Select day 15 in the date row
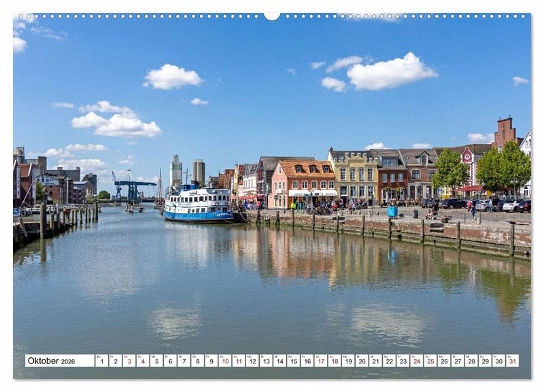Image resolution: width=544 pixels, height=392 pixels. tap(294, 361)
